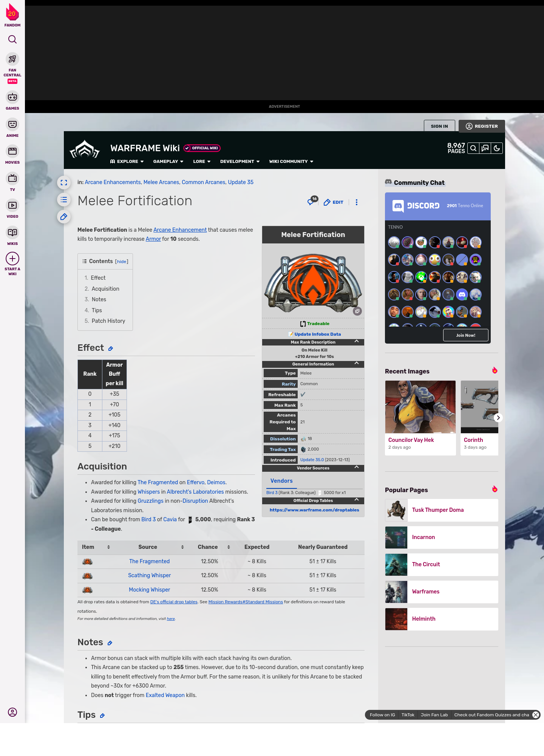544x756 pixels.
Task: Click Follow on IG in bottom bar
Action: tap(382, 715)
